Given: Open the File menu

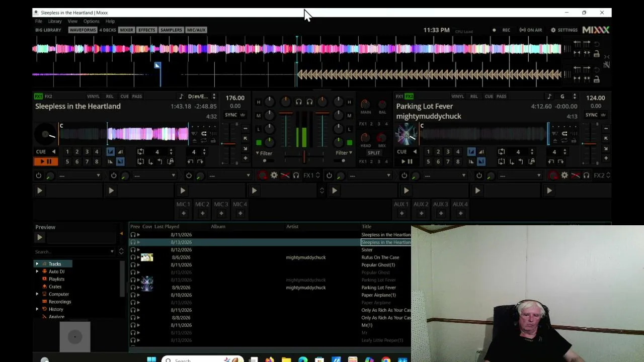Looking at the screenshot, I should point(38,21).
